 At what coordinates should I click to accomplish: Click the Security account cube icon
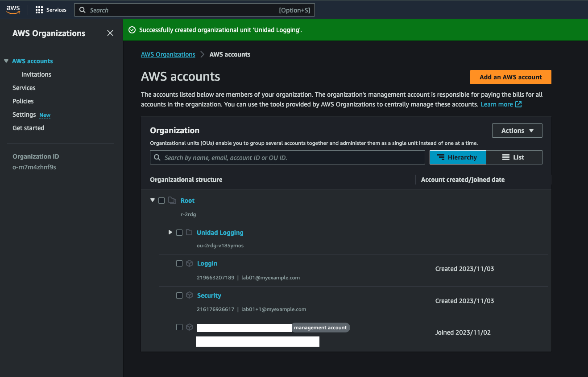coord(189,295)
